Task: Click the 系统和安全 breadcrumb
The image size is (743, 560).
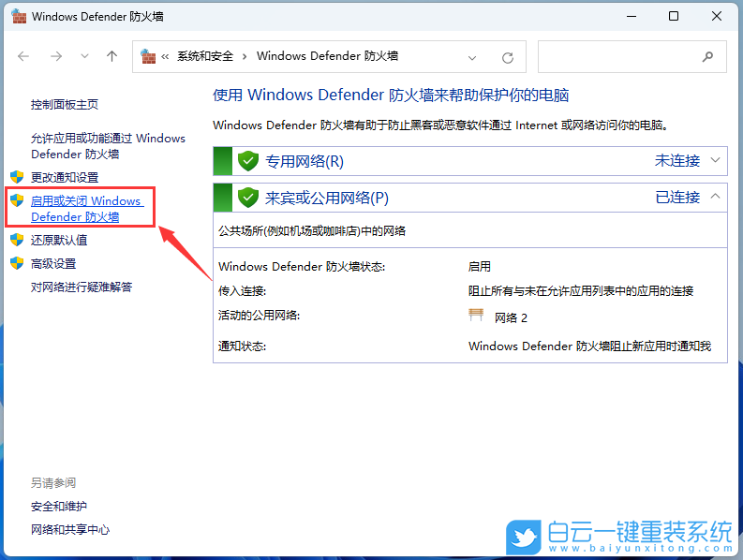Action: click(x=205, y=56)
